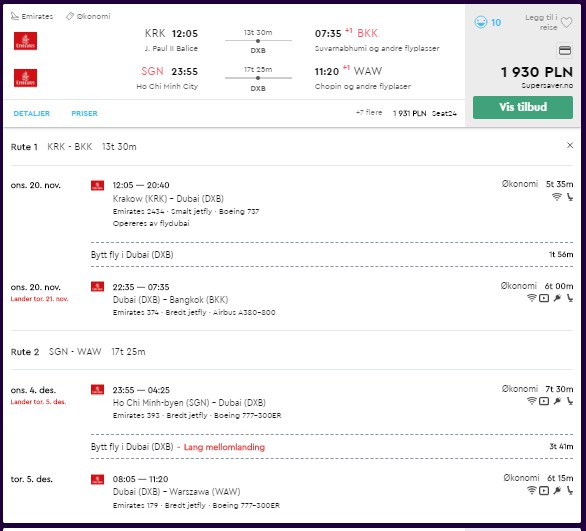Open the DETALJER tab

tap(31, 113)
